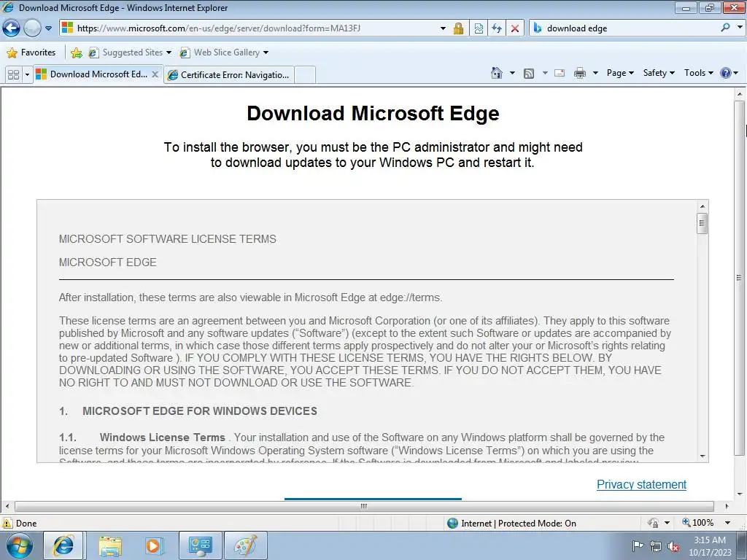The width and height of the screenshot is (747, 560).
Task: Go back using the Back arrow button
Action: pos(12,28)
